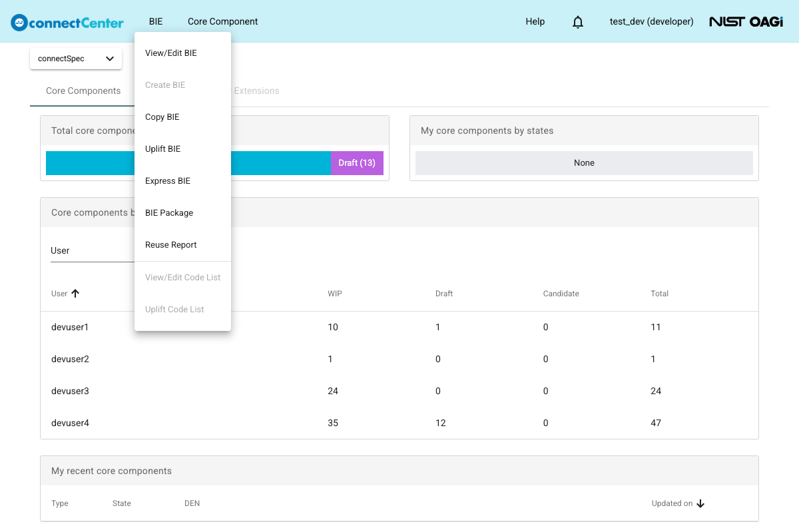Click the connectCenter logo
Screen dimensions: 799x532
coord(67,22)
